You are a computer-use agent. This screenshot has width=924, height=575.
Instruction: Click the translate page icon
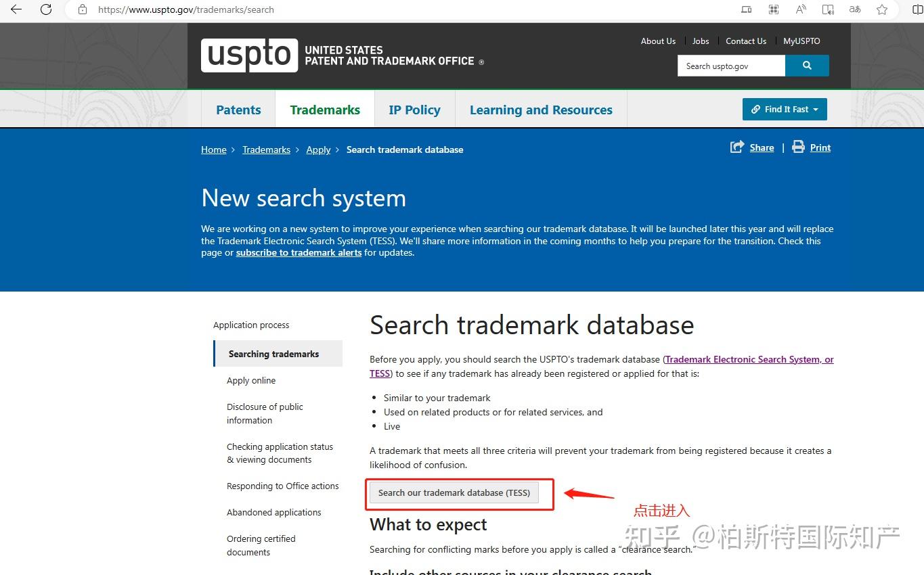855,9
